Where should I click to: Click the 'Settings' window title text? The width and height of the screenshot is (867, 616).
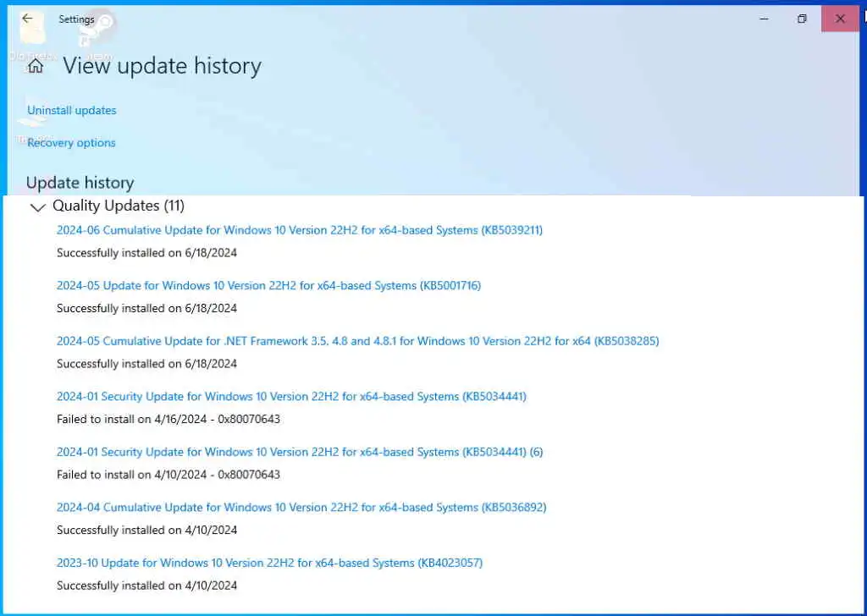click(76, 19)
